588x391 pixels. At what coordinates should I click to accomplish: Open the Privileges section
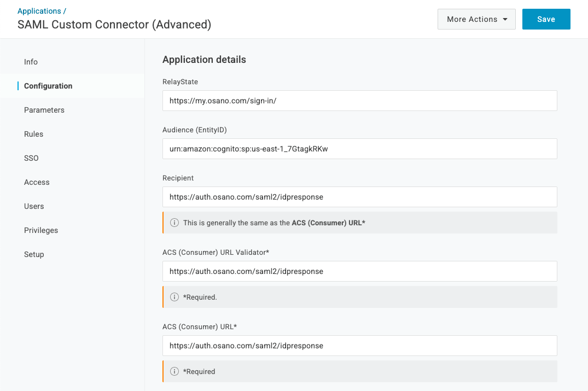point(41,230)
